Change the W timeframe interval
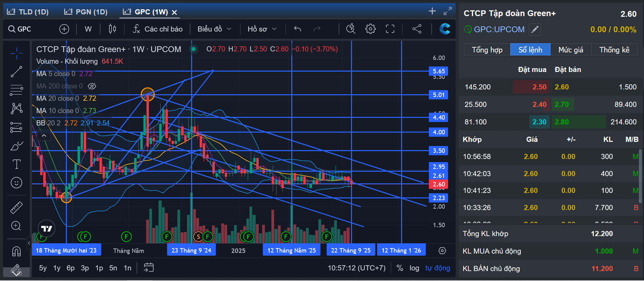 88,29
